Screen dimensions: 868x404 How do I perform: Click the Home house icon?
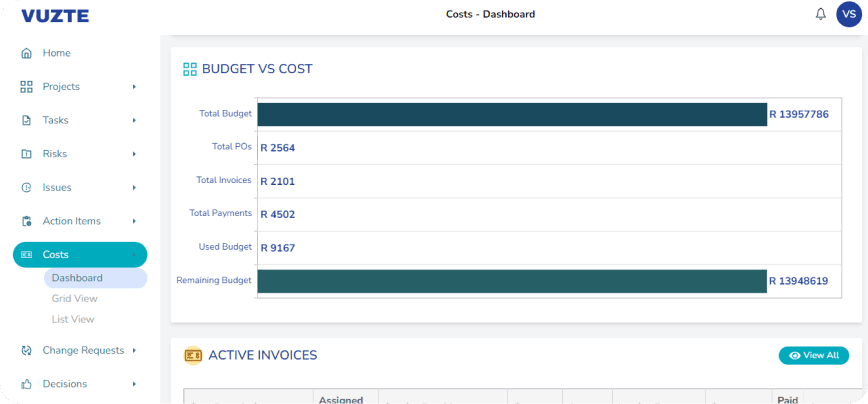coord(26,53)
